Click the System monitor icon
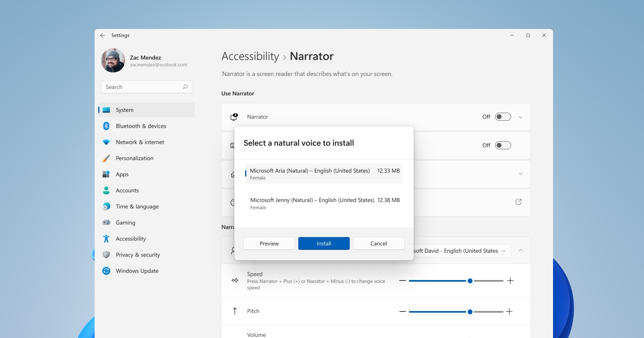The width and height of the screenshot is (644, 338). point(106,110)
